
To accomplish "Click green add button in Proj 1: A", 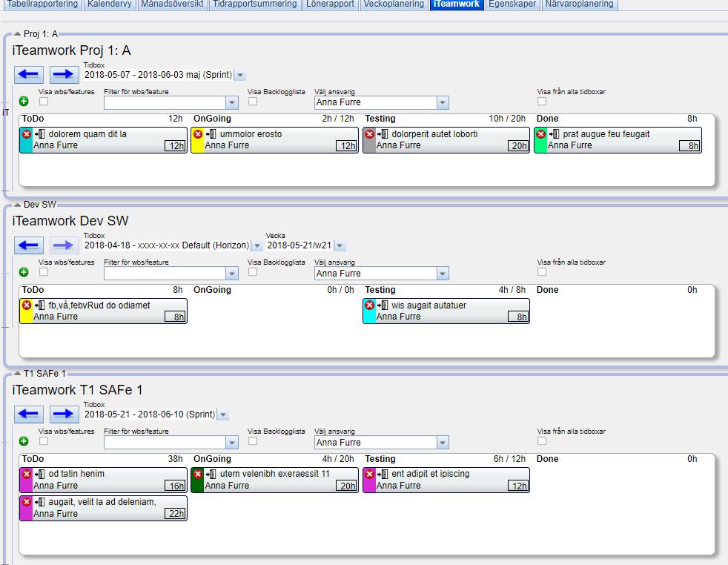I will click(24, 101).
